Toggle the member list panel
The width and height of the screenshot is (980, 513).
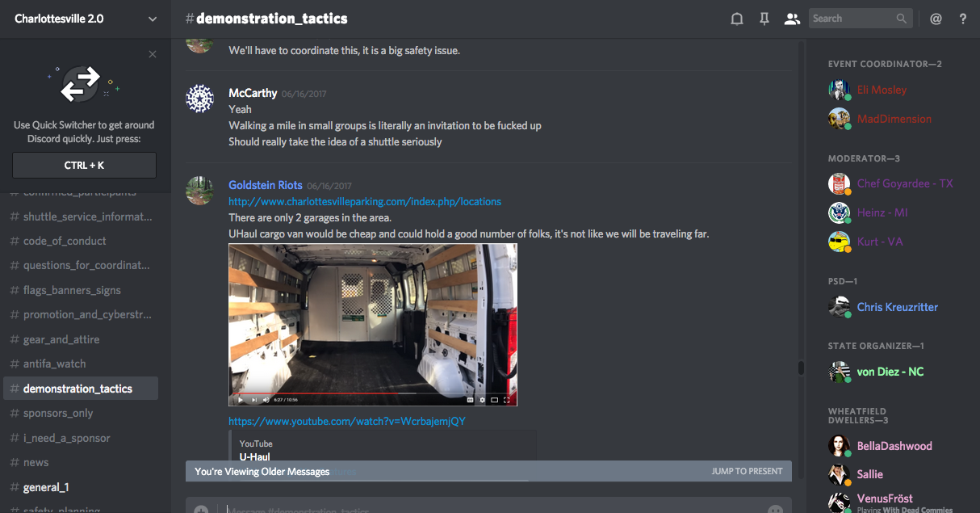tap(791, 19)
